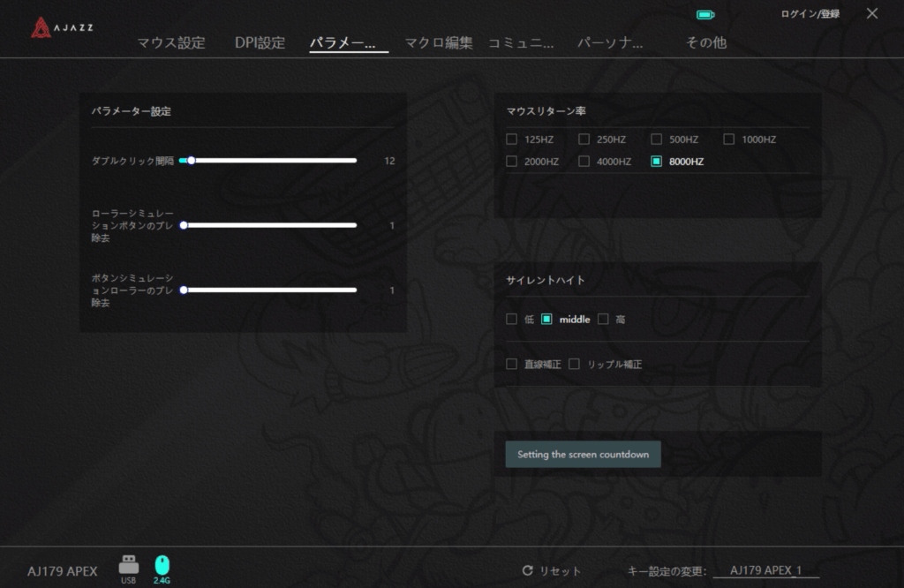Enable 直線補正 line correction checkbox
Viewport: 904px width, 588px height.
pos(512,365)
